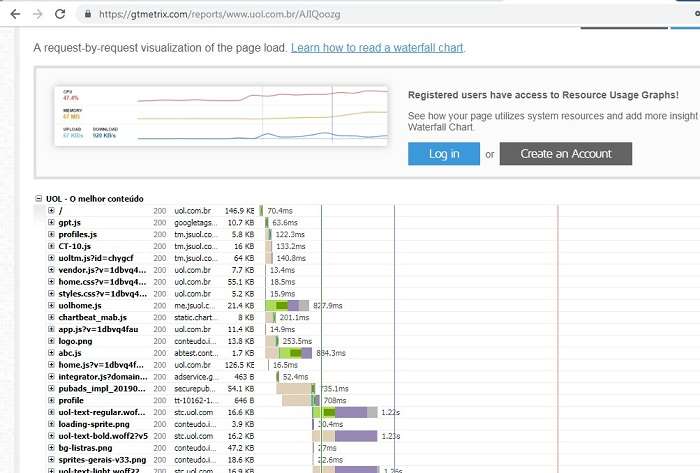Expand the abc.js request row
The width and height of the screenshot is (700, 473).
click(x=51, y=353)
